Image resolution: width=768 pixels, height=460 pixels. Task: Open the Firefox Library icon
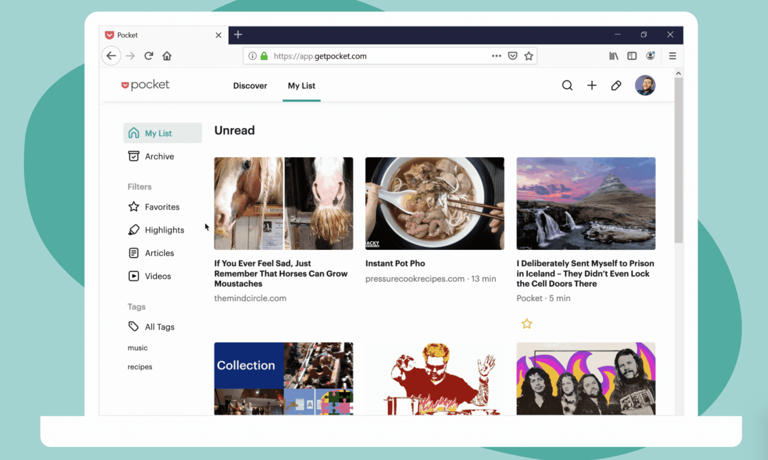(614, 56)
